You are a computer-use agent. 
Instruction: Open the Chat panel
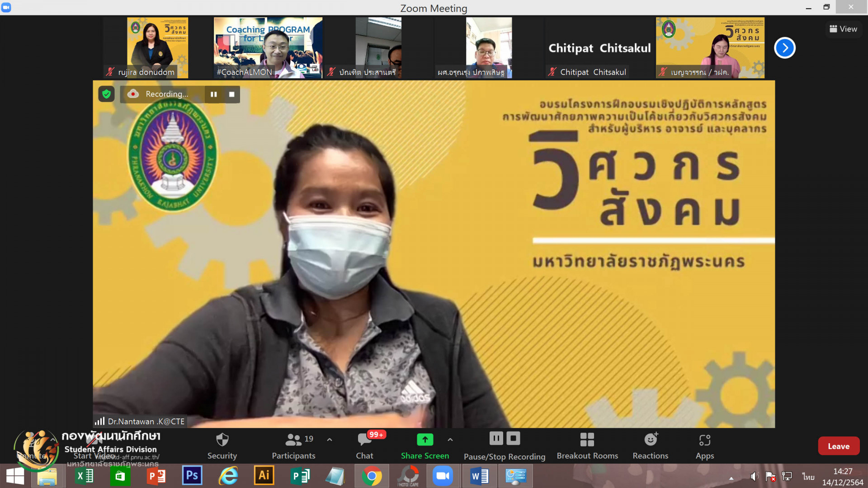pos(364,446)
